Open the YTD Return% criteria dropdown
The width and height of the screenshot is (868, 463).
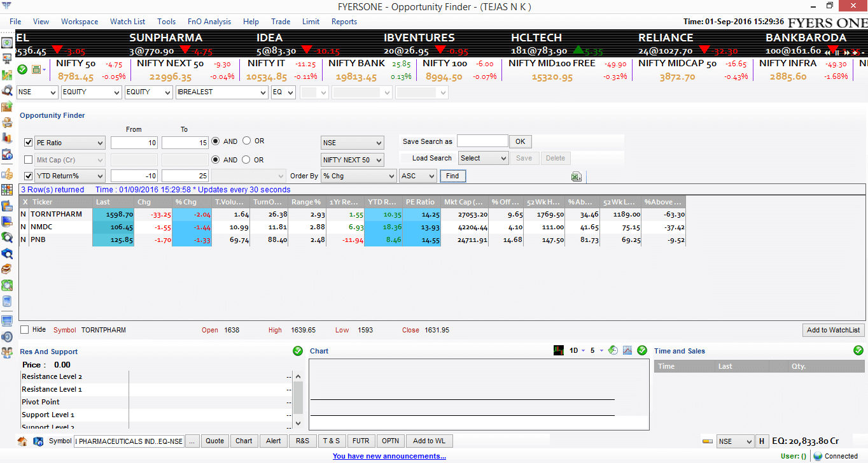point(69,176)
